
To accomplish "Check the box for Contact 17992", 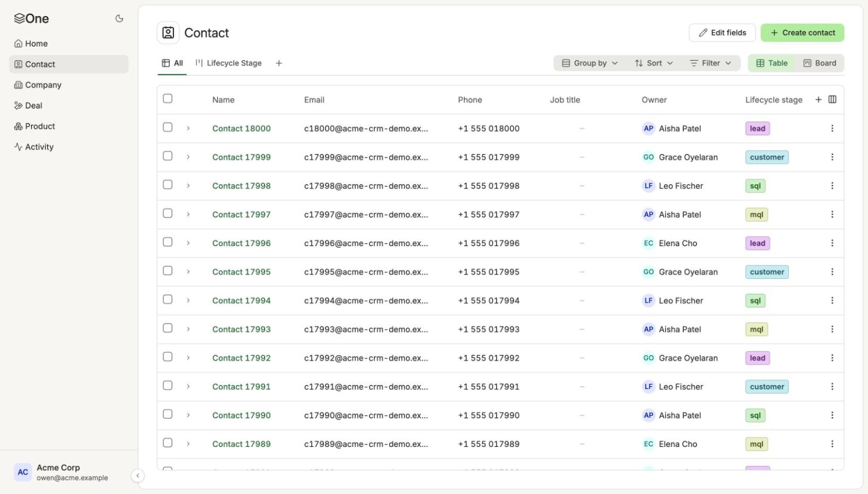I will pyautogui.click(x=168, y=356).
